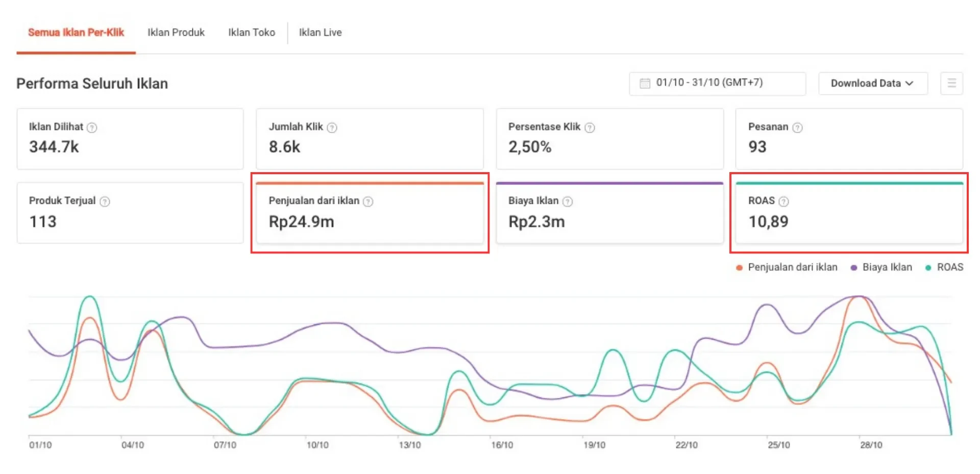Select the Iklan Dilihat metric card

(x=130, y=139)
